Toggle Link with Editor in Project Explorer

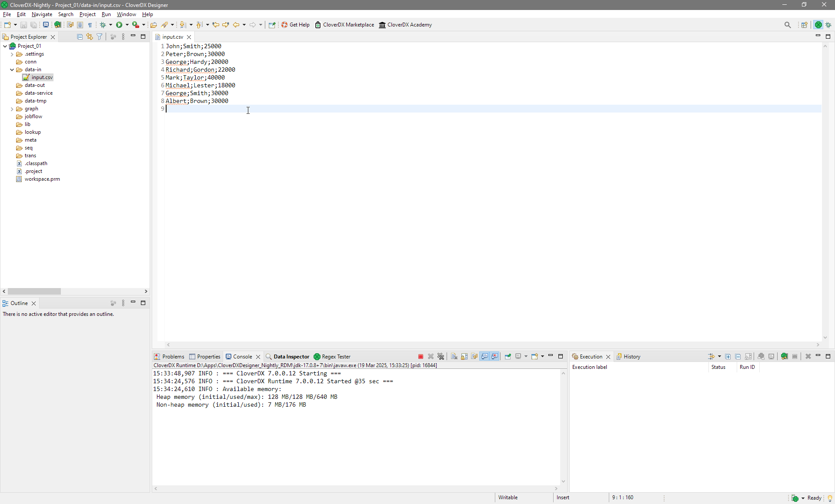[x=90, y=37]
